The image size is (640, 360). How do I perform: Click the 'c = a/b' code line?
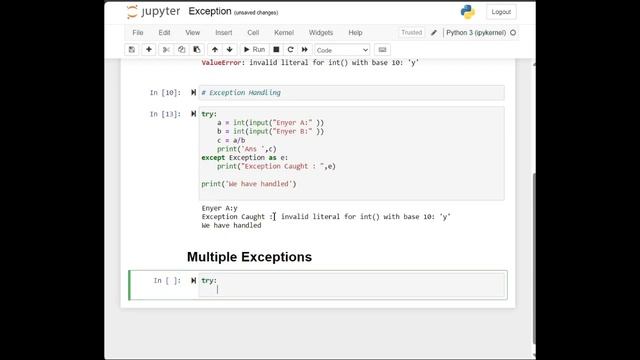coord(231,140)
